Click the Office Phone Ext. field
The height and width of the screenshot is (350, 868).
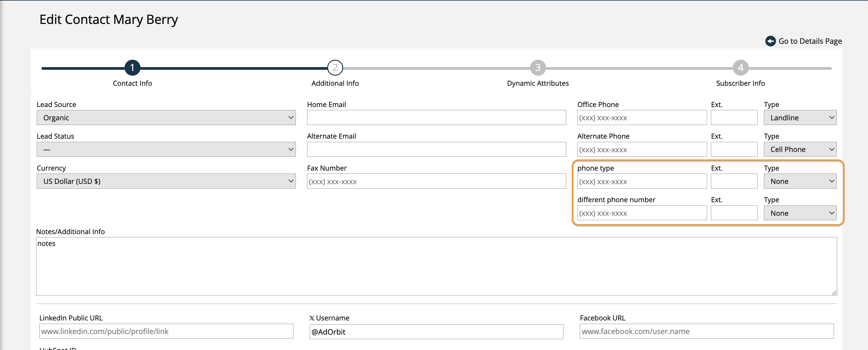(734, 118)
